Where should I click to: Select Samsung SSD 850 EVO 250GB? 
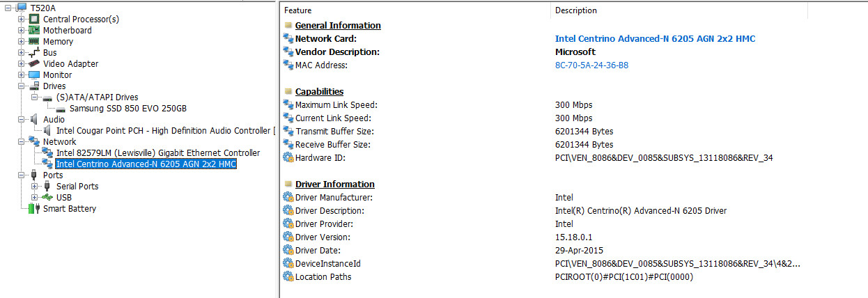(127, 108)
